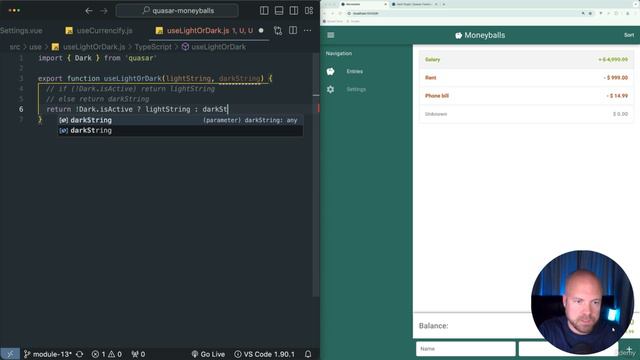Open quasar-moneyballs command center search

(177, 11)
